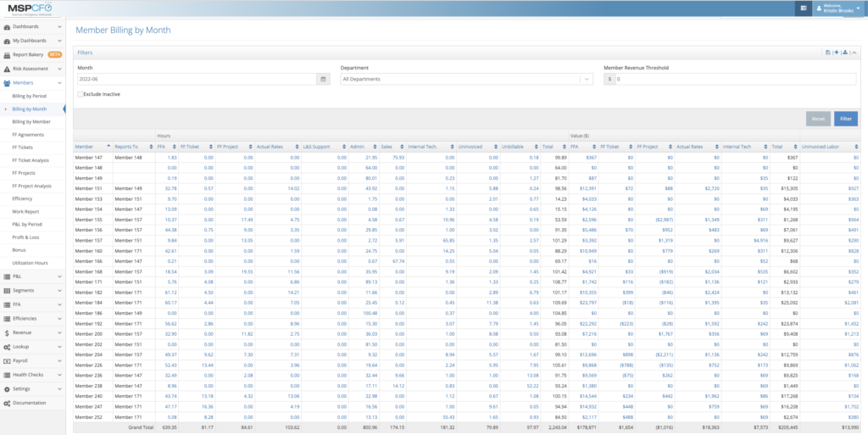Open Documentation page
Viewport: 868px width, 435px height.
[32, 403]
